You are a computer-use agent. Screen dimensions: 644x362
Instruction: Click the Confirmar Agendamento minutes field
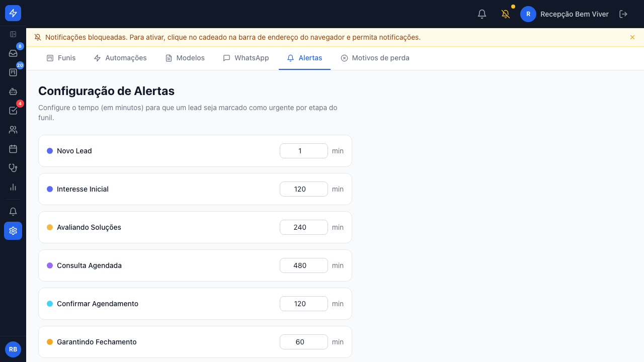[x=304, y=304]
